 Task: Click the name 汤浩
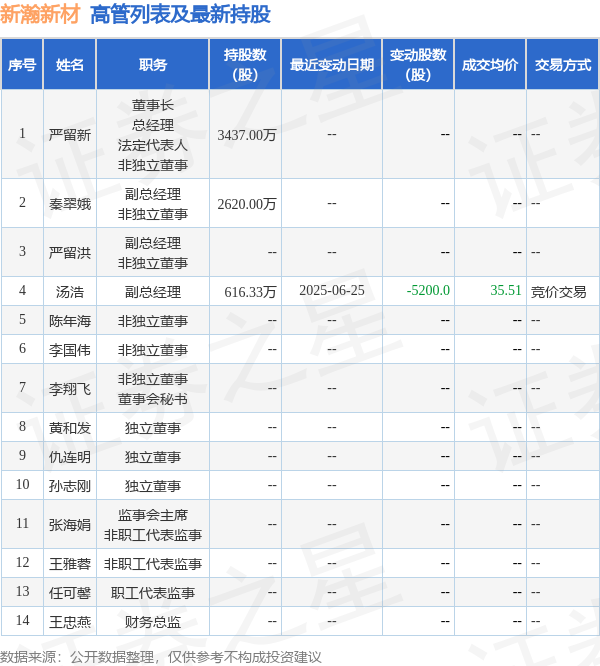pyautogui.click(x=70, y=292)
